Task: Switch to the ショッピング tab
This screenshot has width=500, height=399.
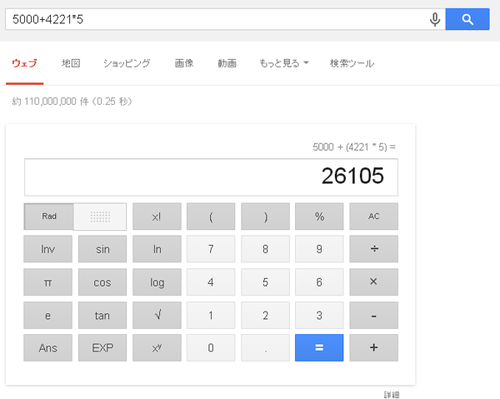Action: 127,63
